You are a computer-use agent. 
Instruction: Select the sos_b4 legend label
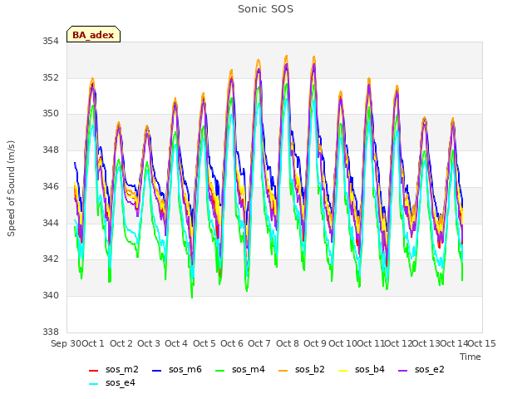370,369
